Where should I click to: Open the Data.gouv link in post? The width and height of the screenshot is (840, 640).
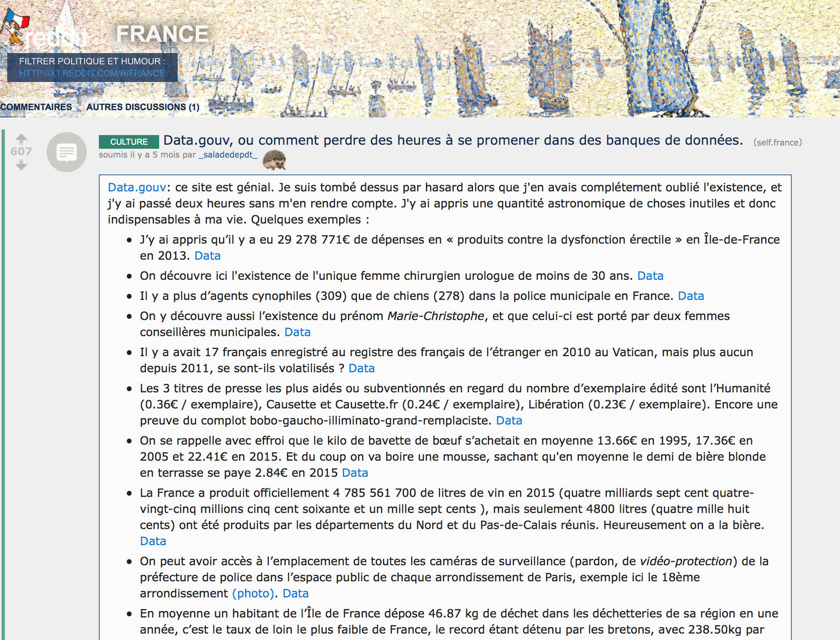click(x=137, y=187)
